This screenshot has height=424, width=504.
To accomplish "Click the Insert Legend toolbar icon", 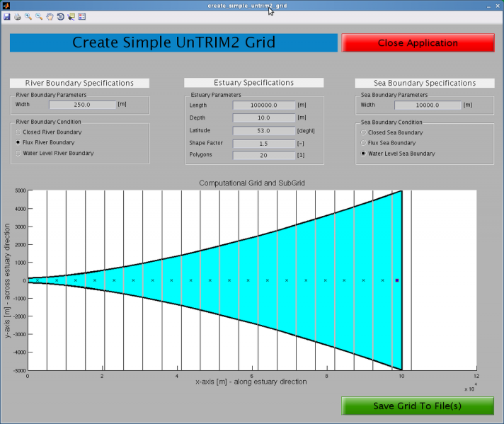I will [x=82, y=16].
